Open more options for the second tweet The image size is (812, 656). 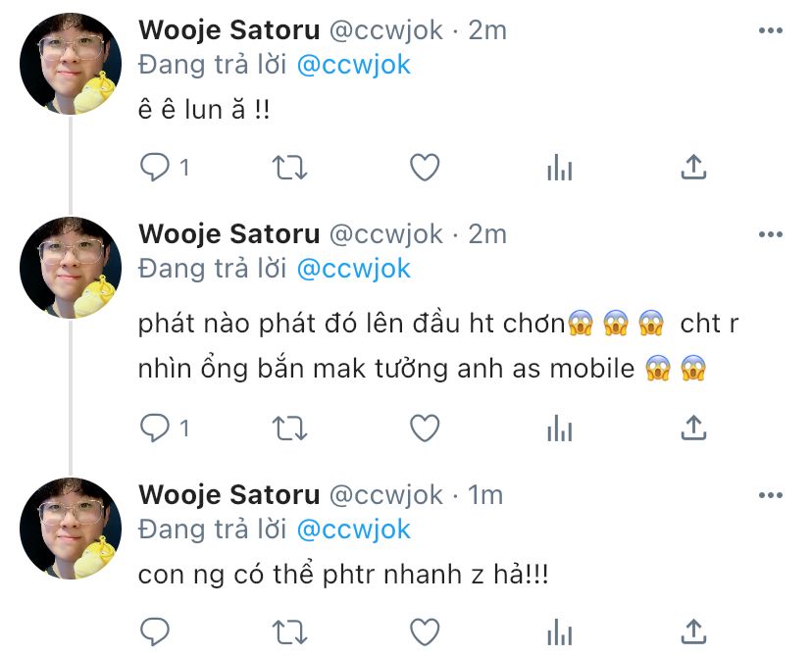771,234
